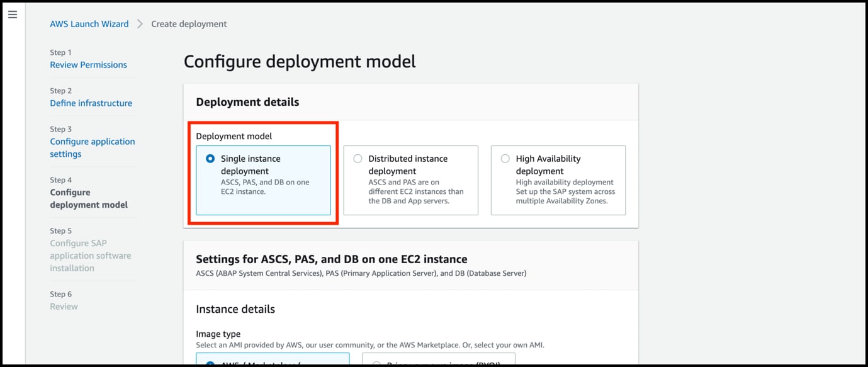The image size is (868, 367).
Task: Select Distributed instance deployment
Action: point(358,158)
